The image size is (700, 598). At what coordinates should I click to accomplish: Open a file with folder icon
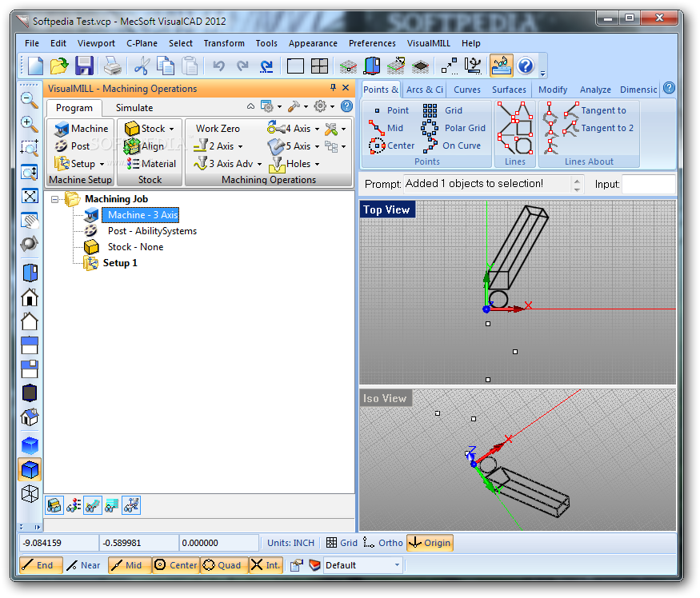click(59, 66)
